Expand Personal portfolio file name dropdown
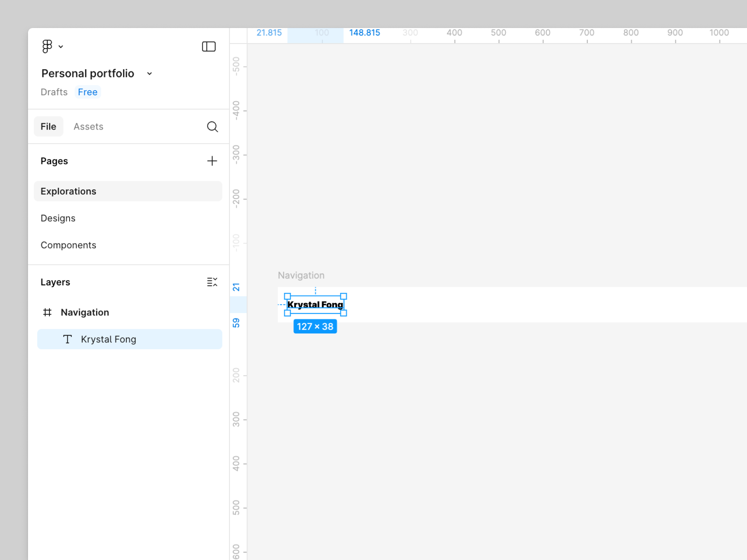747x560 pixels. click(x=149, y=73)
